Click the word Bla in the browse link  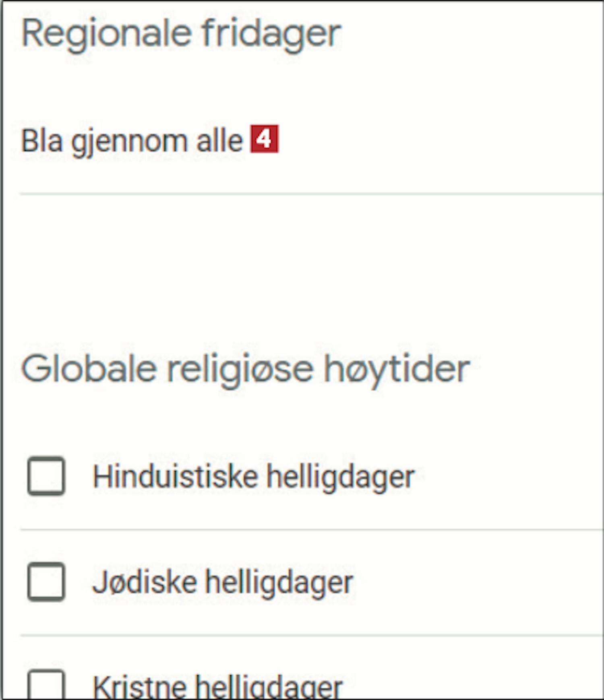(42, 141)
